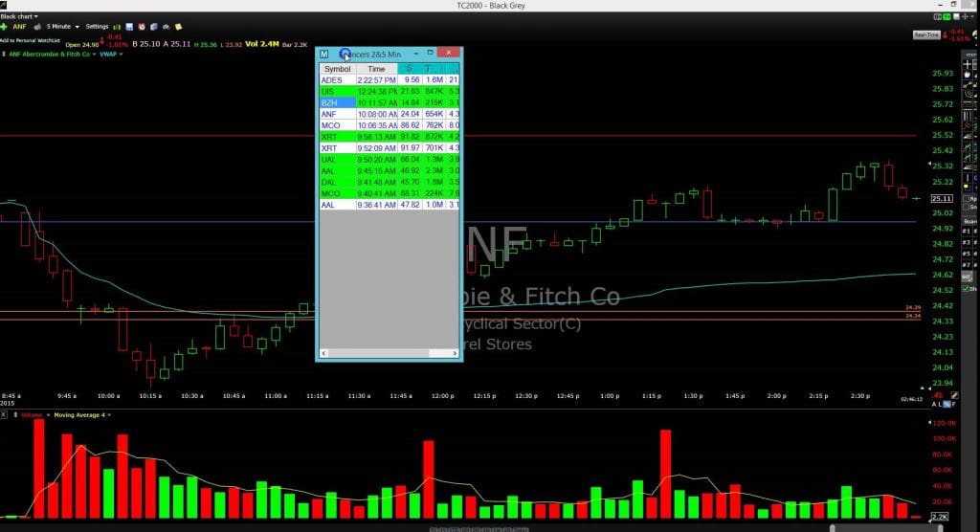Click the #5 board button
This screenshot has width=980, height=532.
point(967,254)
